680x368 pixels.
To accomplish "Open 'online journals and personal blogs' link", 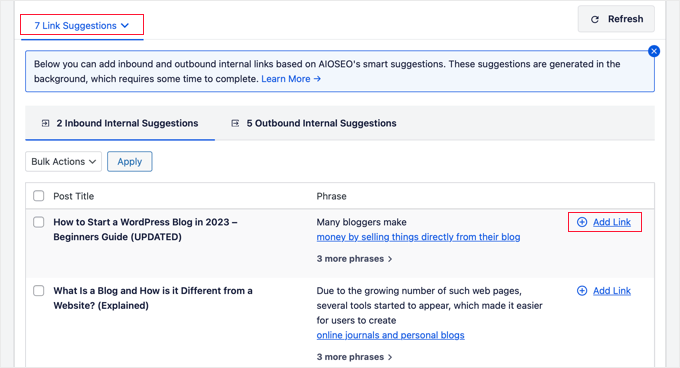I will point(390,335).
